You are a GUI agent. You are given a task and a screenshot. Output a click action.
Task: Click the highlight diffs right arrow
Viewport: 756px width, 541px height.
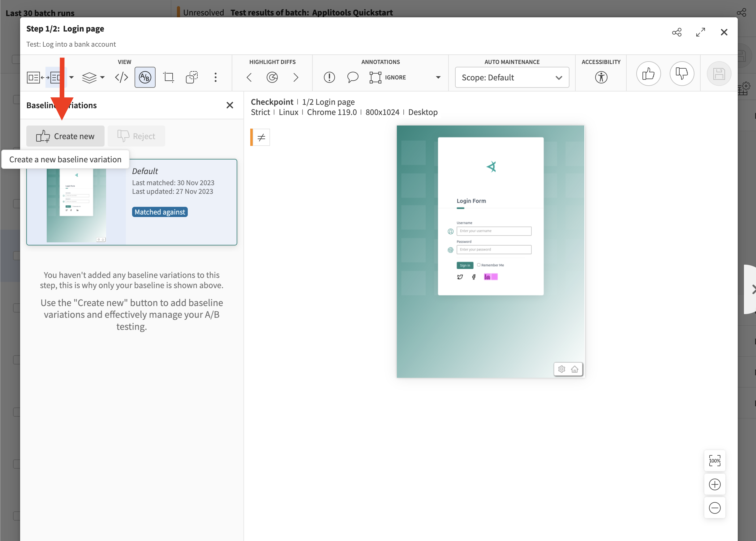[x=296, y=77]
